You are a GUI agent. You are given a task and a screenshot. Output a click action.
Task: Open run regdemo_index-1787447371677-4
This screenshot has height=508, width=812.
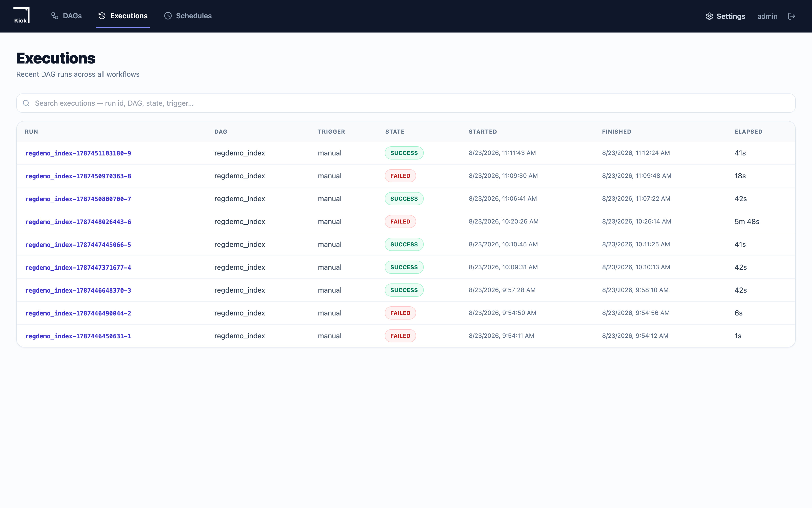coord(78,267)
